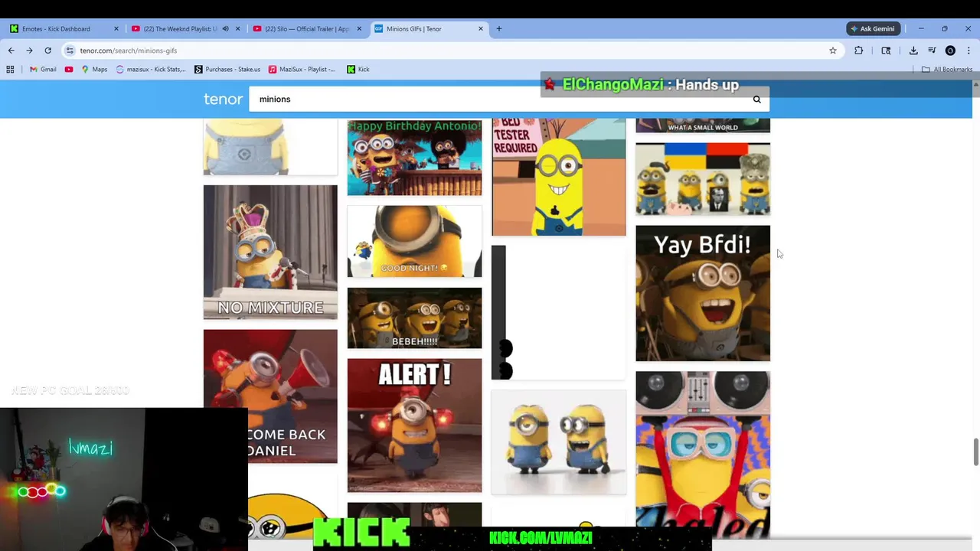Switch to the Silo Official Trailer tab
This screenshot has height=551, width=980.
click(x=306, y=29)
